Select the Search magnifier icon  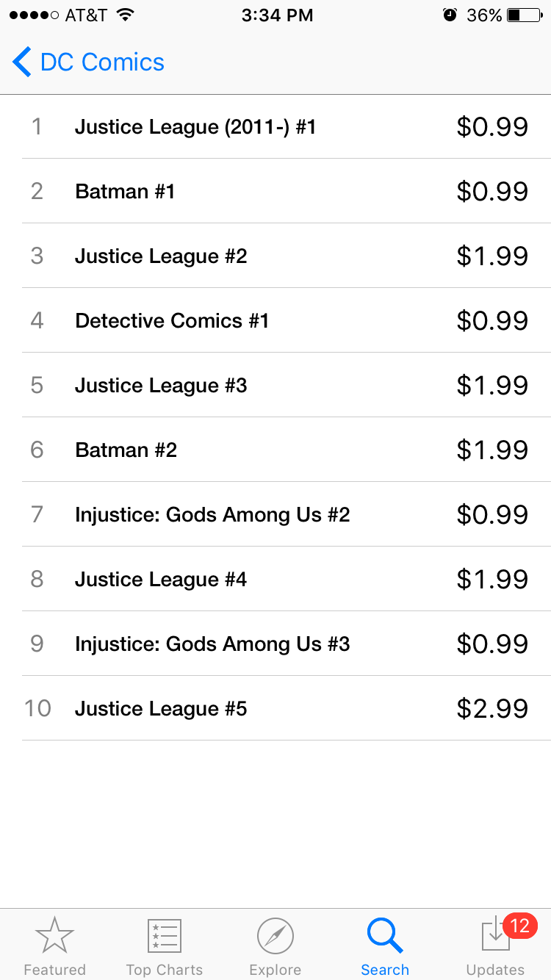click(x=385, y=936)
